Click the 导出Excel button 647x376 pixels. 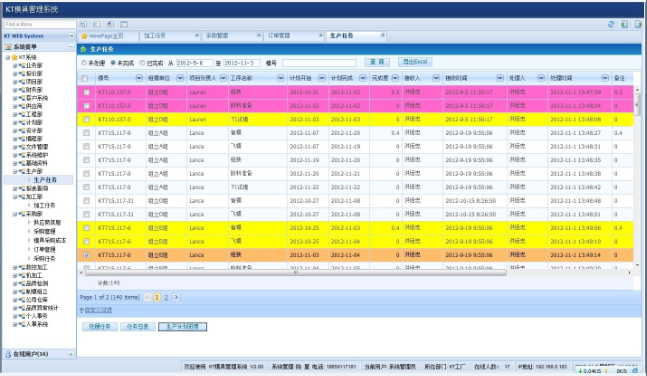click(415, 62)
